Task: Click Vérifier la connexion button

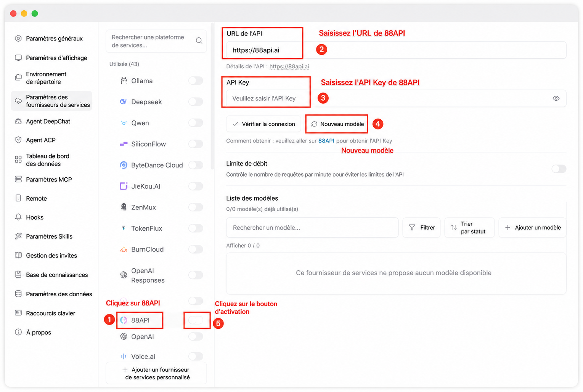Action: pos(263,124)
